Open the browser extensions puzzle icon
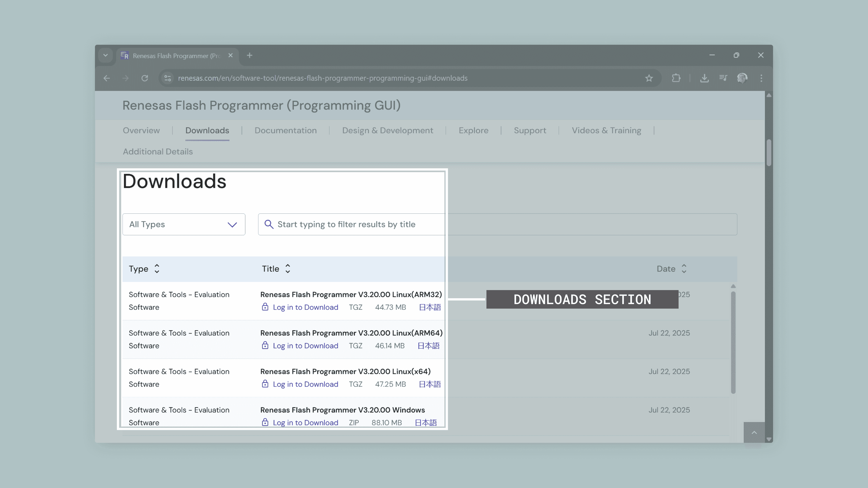Viewport: 868px width, 488px height. [x=676, y=78]
